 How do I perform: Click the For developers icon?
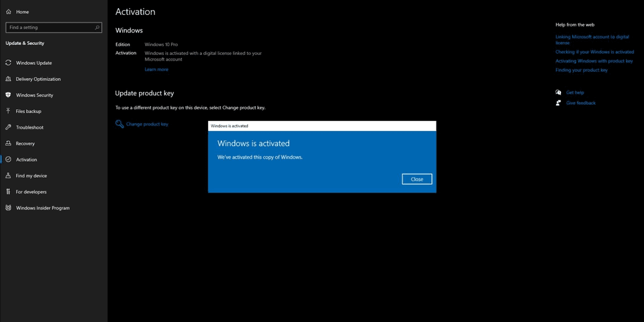[8, 192]
